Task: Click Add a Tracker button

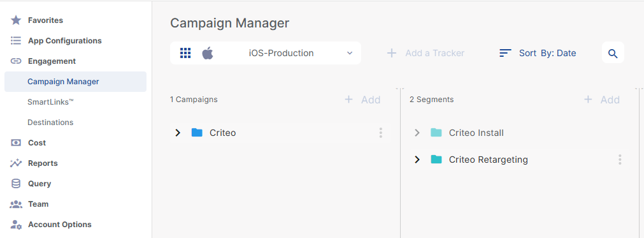Action: click(x=426, y=53)
